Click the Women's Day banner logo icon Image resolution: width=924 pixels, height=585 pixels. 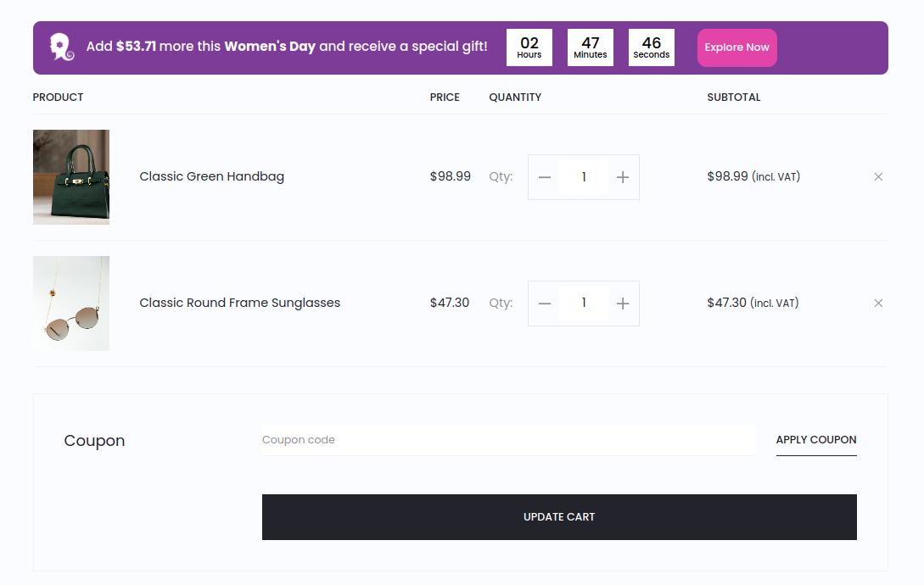(x=62, y=47)
